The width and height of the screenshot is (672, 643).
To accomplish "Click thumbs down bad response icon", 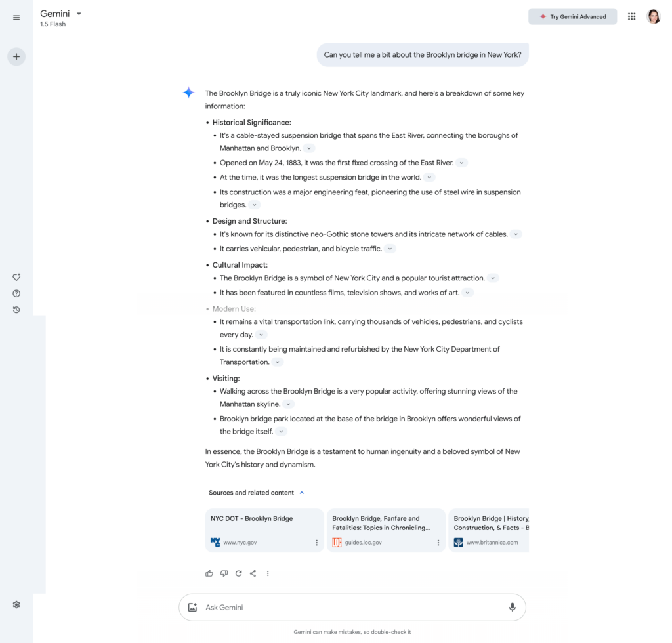I will tap(224, 573).
